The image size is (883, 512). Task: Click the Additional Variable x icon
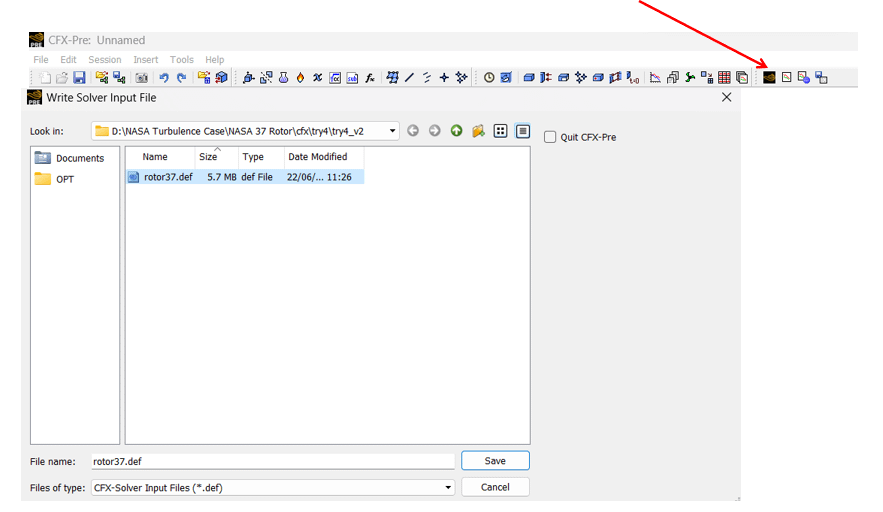(x=318, y=78)
